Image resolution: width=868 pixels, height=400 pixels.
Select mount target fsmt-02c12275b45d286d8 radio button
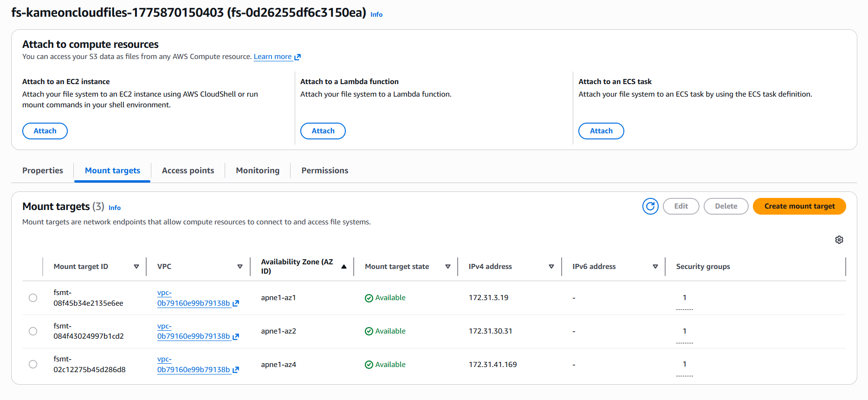[x=33, y=364]
